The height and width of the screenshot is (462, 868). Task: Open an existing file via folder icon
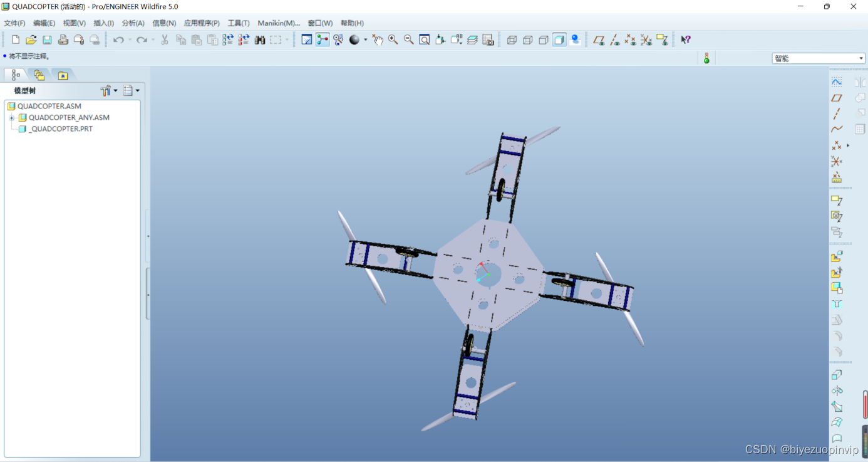(31, 39)
